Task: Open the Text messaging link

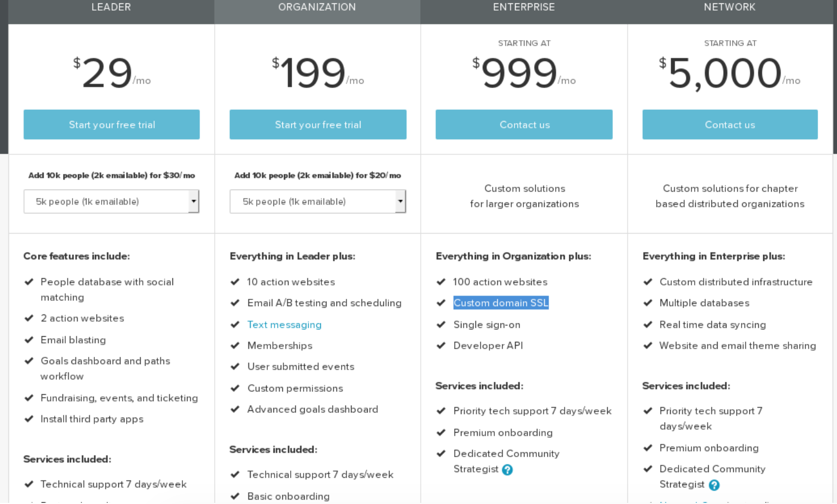Action: 284,324
